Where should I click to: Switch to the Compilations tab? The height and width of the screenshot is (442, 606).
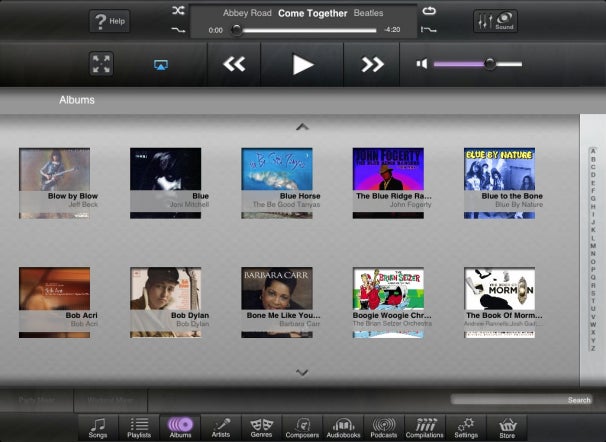(425, 428)
